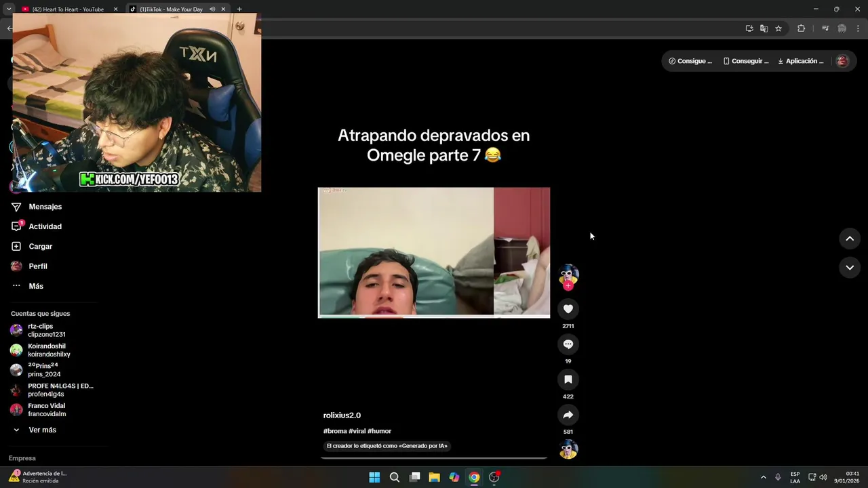Image resolution: width=868 pixels, height=488 pixels.
Task: Open Chrome extensions puzzle icon
Action: coord(801,28)
